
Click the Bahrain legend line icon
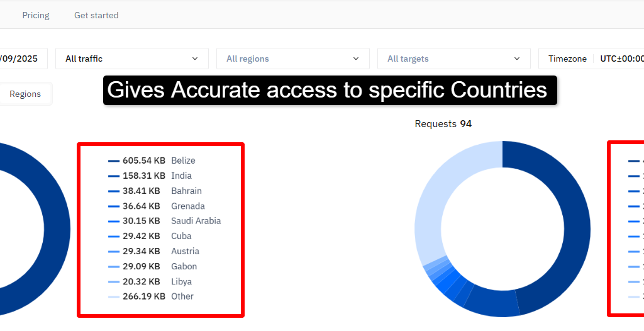coord(114,191)
